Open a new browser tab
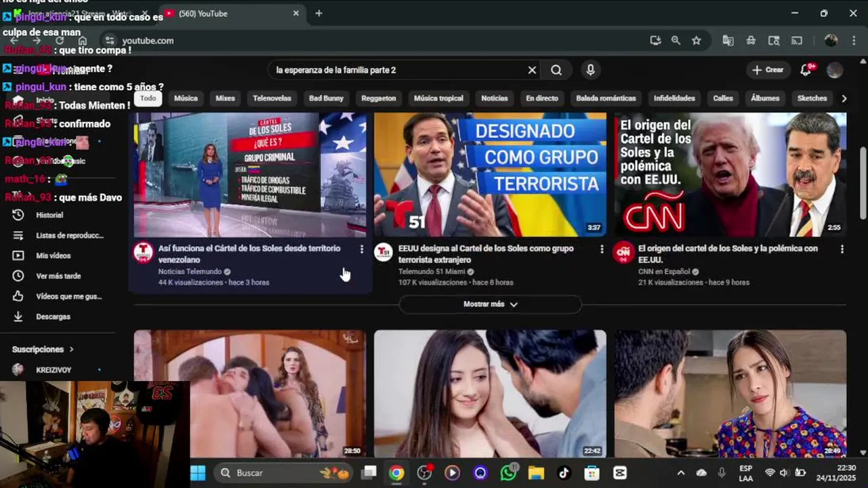This screenshot has height=488, width=868. tap(318, 14)
